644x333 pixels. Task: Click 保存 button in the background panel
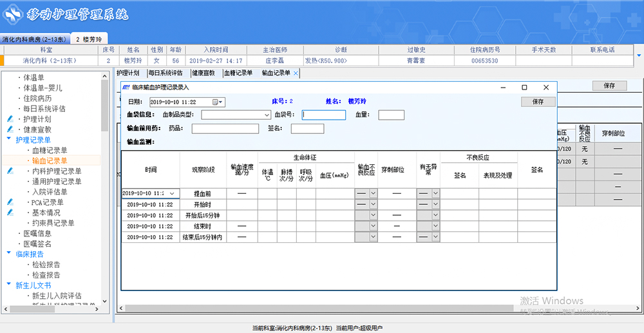coord(609,86)
